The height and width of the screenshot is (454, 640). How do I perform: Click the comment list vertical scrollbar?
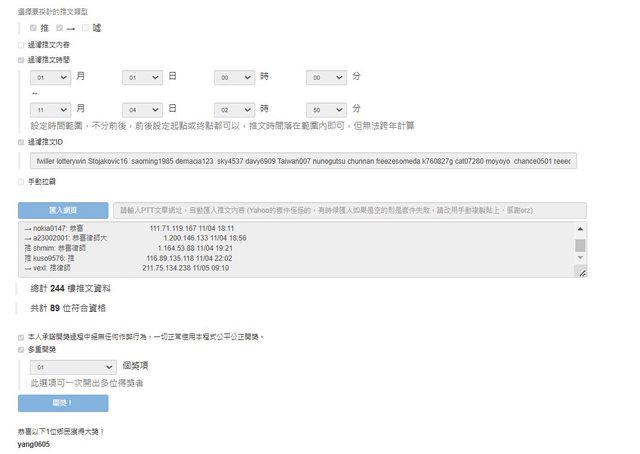pyautogui.click(x=580, y=245)
